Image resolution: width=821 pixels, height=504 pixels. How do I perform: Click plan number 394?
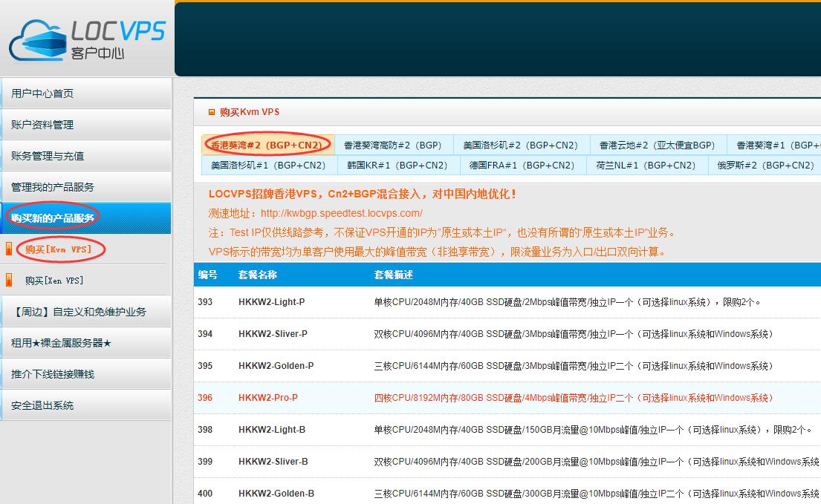(x=205, y=333)
